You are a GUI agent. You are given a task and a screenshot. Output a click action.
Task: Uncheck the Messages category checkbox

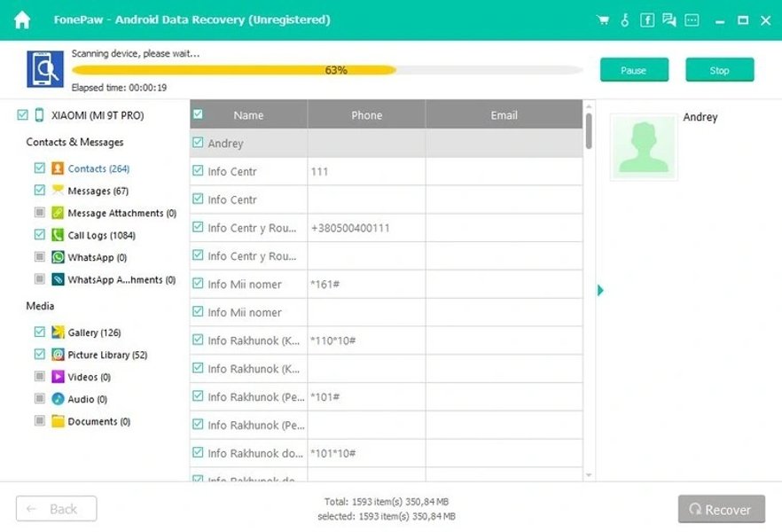point(39,191)
